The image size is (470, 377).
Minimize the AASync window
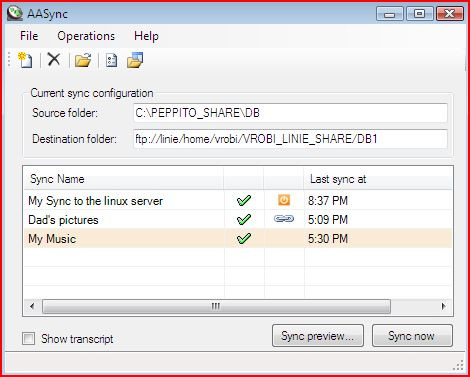(x=389, y=14)
